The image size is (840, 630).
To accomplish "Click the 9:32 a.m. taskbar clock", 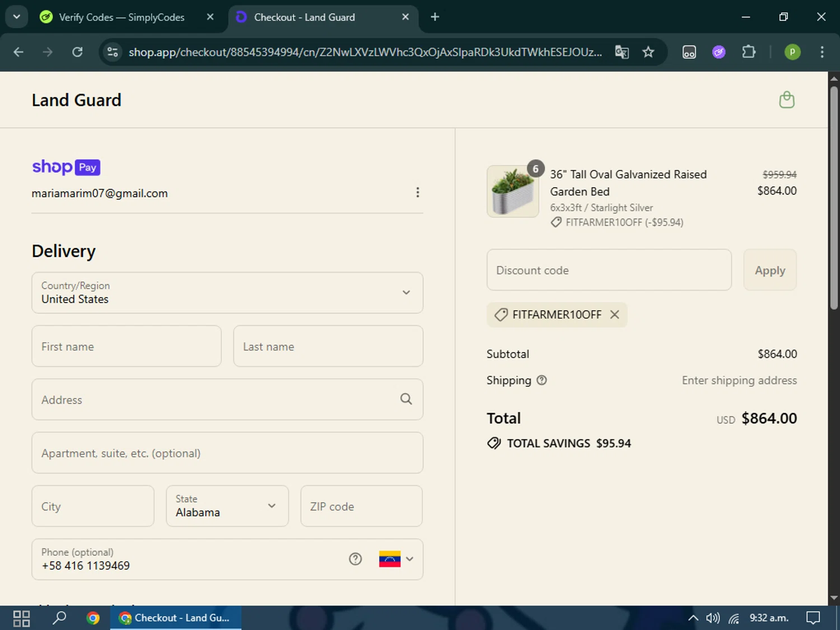I will coord(769,618).
